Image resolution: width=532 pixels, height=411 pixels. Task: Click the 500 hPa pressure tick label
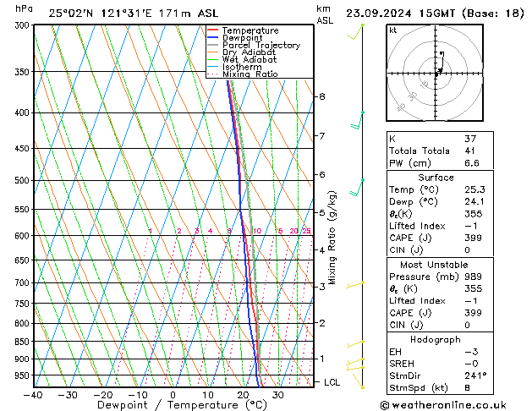coord(24,180)
